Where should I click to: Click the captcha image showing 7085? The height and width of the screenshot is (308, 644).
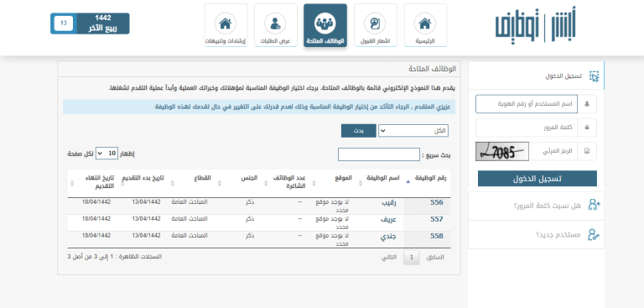(x=502, y=152)
